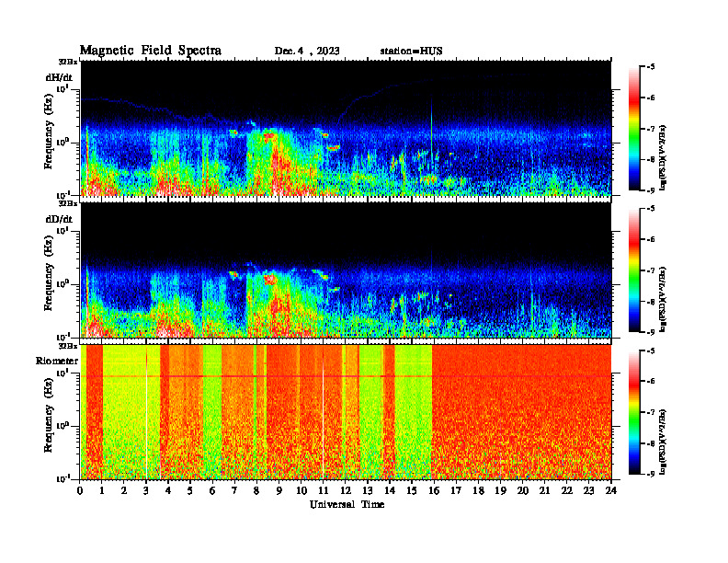728x563 pixels.
Task: Click hour '15' on the Universal Time axis
Action: point(412,491)
